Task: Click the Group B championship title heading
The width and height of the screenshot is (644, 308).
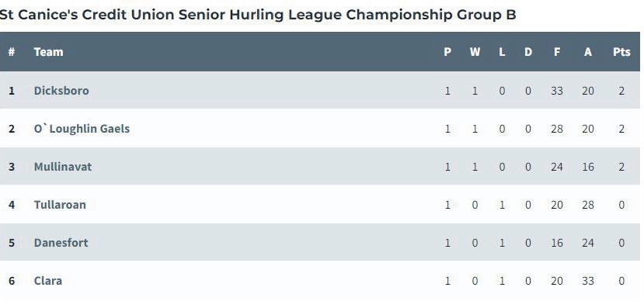Action: [257, 15]
